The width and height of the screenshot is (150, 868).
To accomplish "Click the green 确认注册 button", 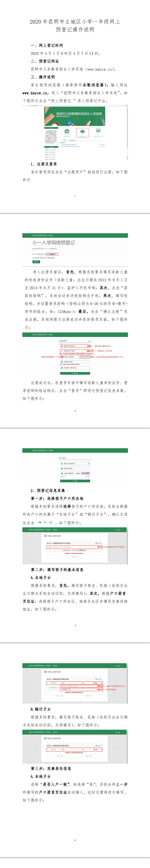I will 75,373.
